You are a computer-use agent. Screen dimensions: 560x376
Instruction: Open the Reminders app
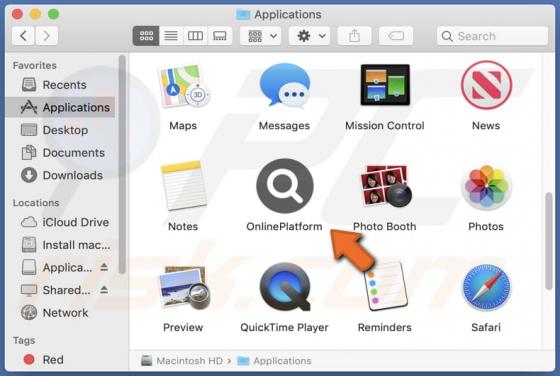tap(385, 286)
